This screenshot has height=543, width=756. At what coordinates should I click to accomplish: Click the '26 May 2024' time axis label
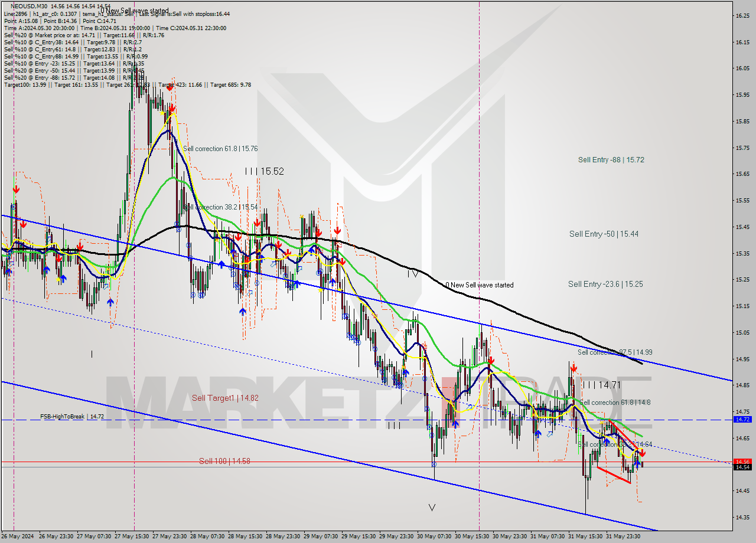coord(18,537)
